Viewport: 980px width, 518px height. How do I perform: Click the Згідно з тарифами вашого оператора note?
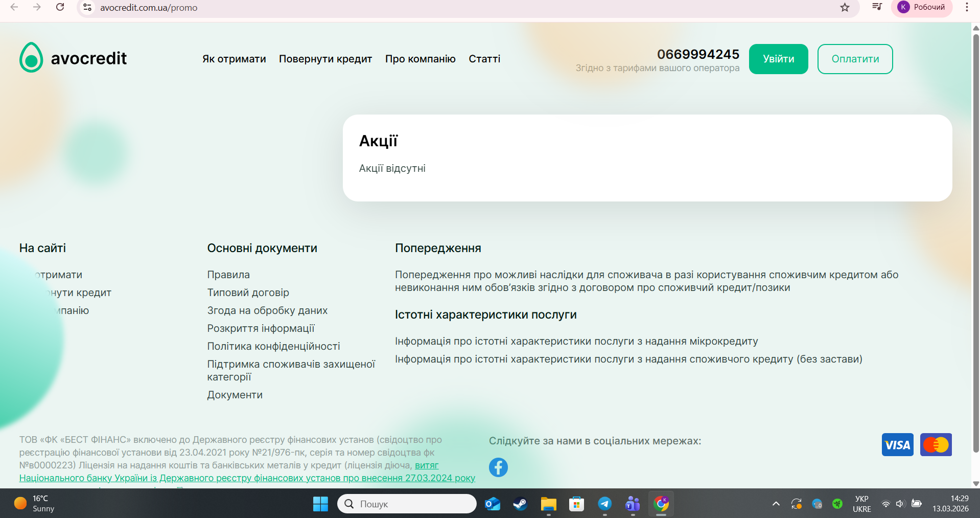[x=658, y=68]
